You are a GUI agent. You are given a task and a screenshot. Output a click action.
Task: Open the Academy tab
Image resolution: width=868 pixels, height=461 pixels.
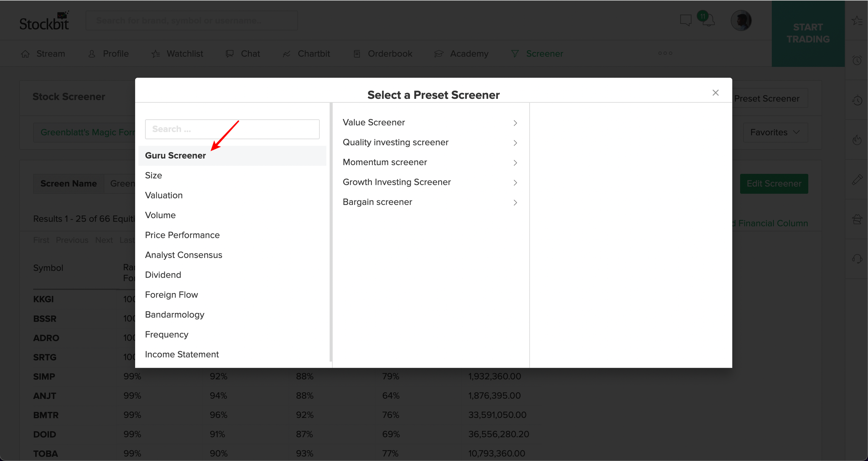point(461,54)
